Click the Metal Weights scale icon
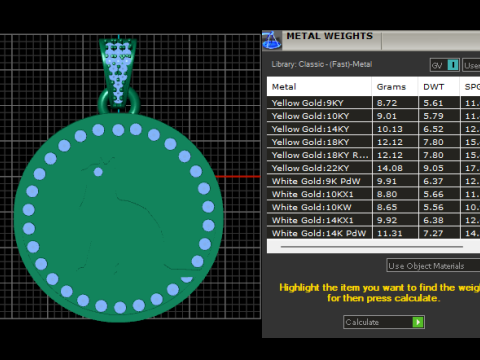The width and height of the screenshot is (480, 360). [272, 40]
